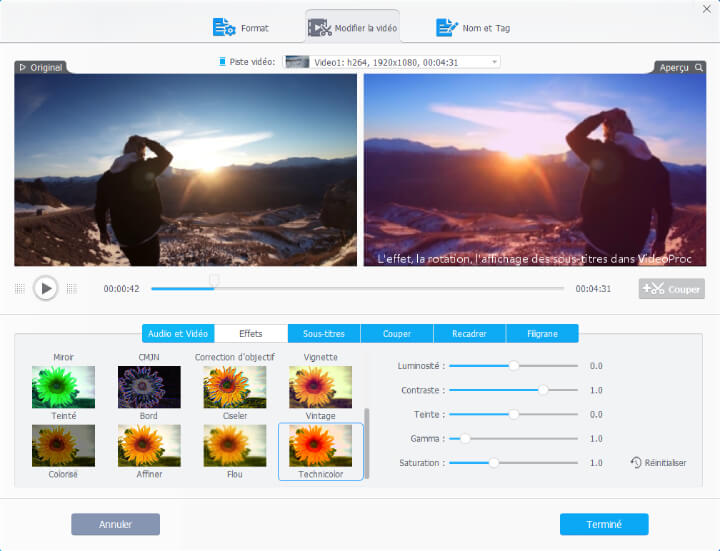The image size is (720, 551).
Task: Open the Recadrer tab
Action: coord(469,333)
